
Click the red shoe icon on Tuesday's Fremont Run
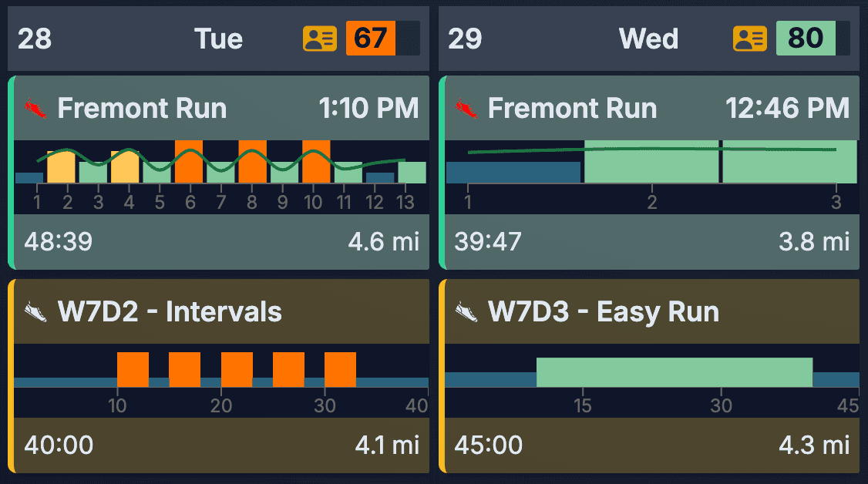point(37,108)
